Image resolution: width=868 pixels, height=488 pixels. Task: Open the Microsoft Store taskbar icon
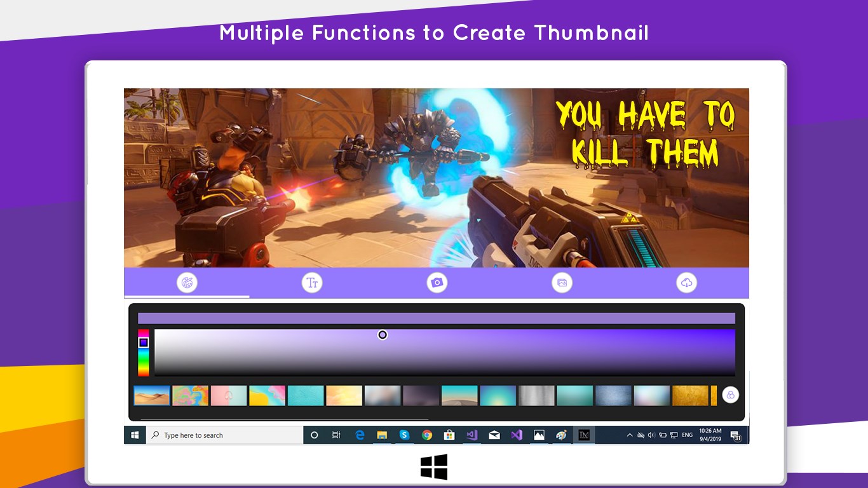click(x=449, y=435)
